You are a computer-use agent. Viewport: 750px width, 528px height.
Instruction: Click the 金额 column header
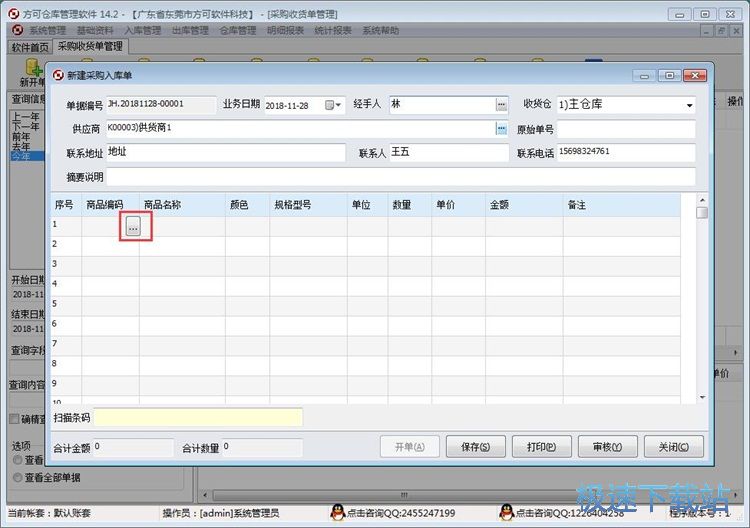(524, 205)
